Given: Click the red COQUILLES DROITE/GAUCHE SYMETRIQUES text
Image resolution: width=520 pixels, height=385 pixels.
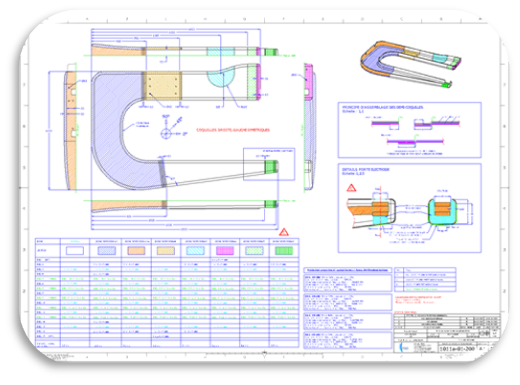Looking at the screenshot, I should pos(233,130).
